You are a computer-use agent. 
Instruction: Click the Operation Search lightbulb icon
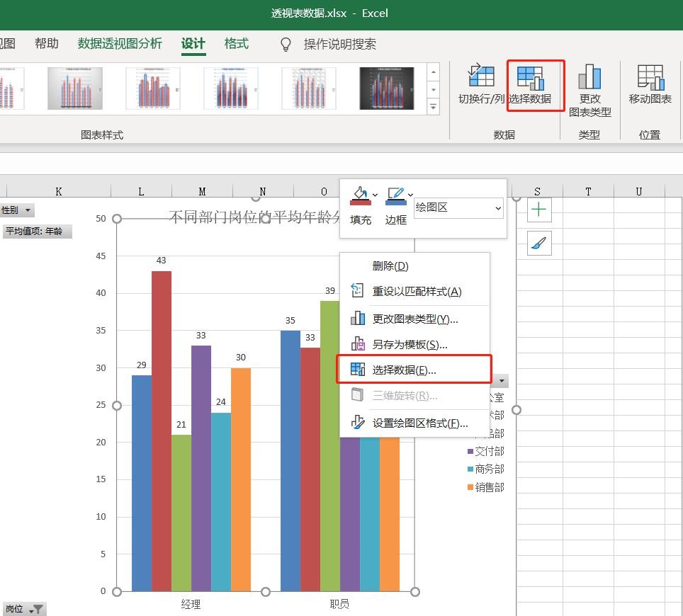pyautogui.click(x=286, y=44)
